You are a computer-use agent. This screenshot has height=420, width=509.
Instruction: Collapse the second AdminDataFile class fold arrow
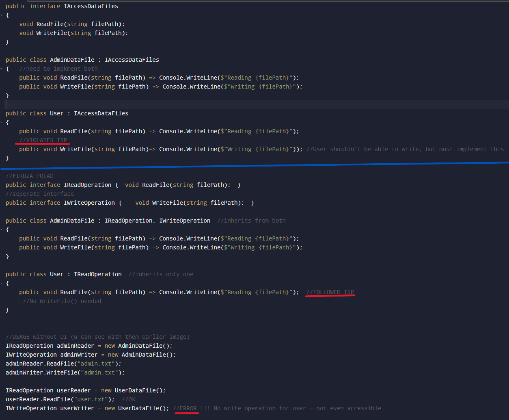(x=2, y=229)
